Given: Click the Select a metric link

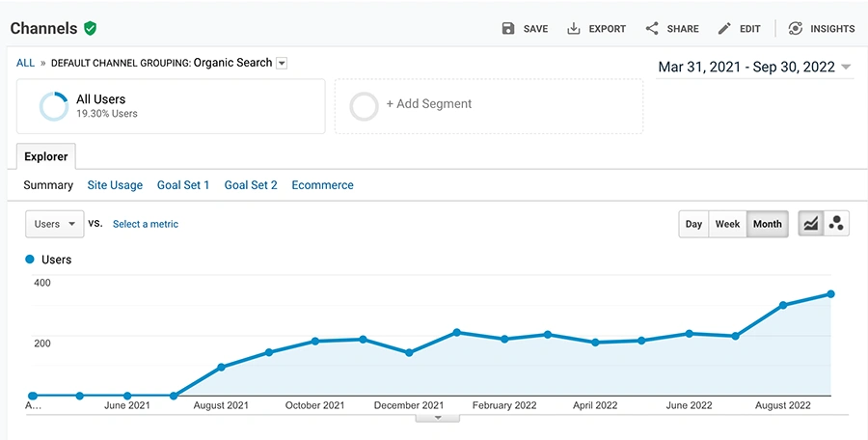Looking at the screenshot, I should point(146,224).
